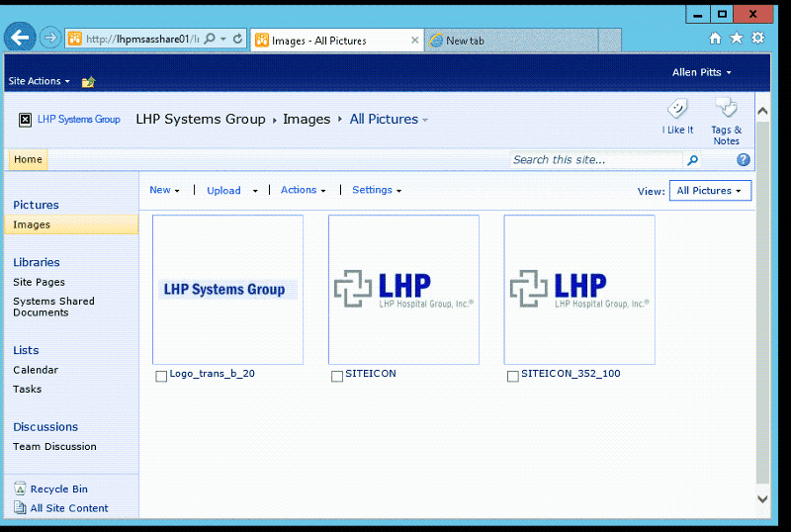The width and height of the screenshot is (791, 532).
Task: Expand All Pictures breadcrumb dropdown
Action: tap(425, 120)
